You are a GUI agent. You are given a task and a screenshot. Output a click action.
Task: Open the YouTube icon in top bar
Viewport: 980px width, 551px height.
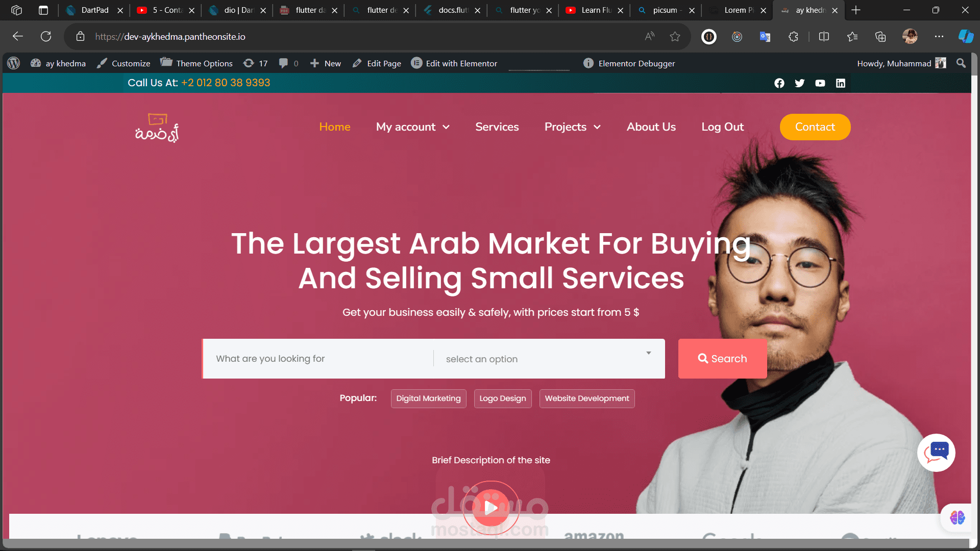pos(820,83)
